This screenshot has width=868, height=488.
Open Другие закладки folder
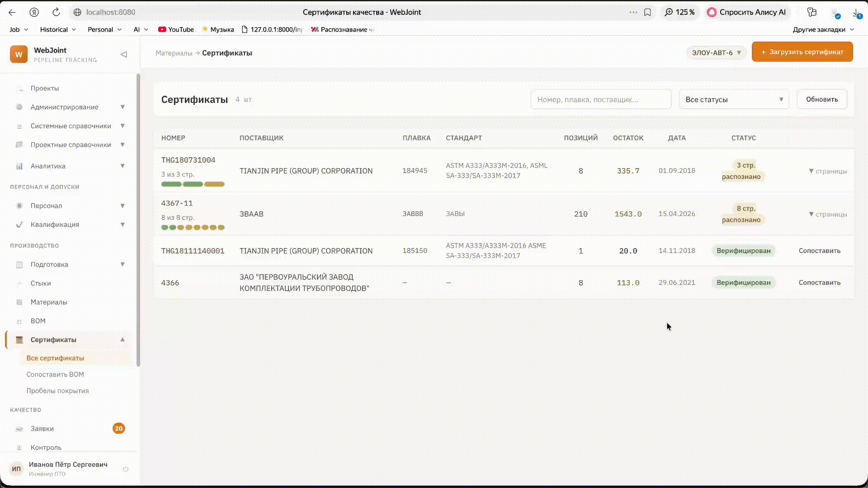(x=823, y=29)
